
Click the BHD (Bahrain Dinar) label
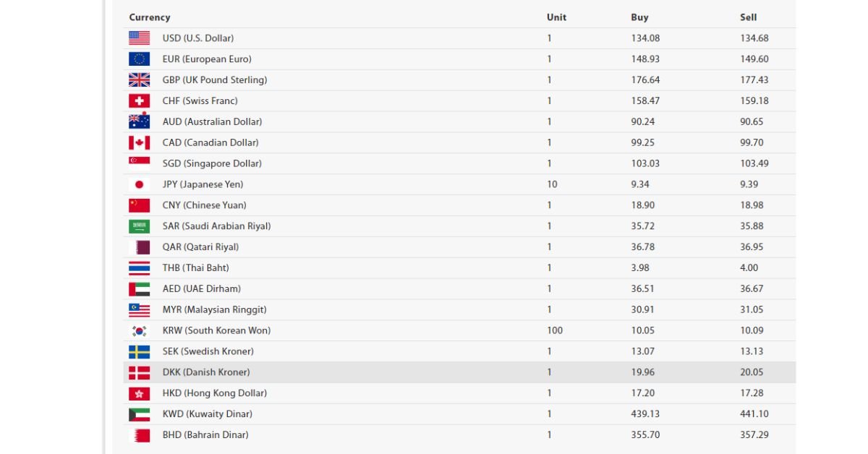click(205, 435)
